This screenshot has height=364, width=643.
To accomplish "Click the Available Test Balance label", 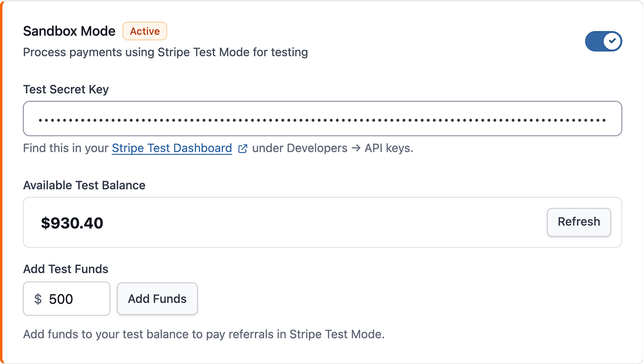I will pyautogui.click(x=84, y=185).
